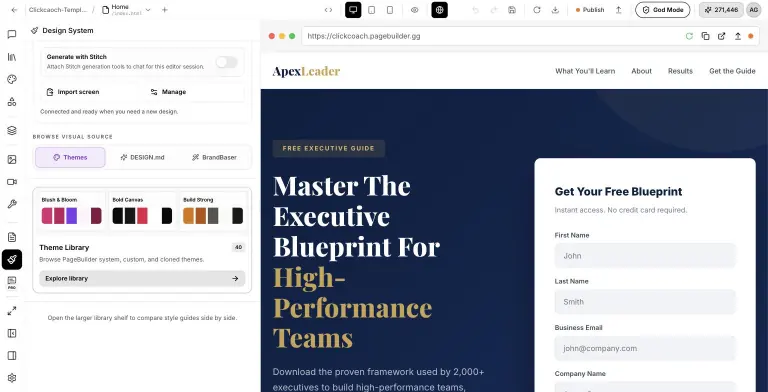Select the Blush & Bloom theme card
768x392 pixels.
pos(71,211)
